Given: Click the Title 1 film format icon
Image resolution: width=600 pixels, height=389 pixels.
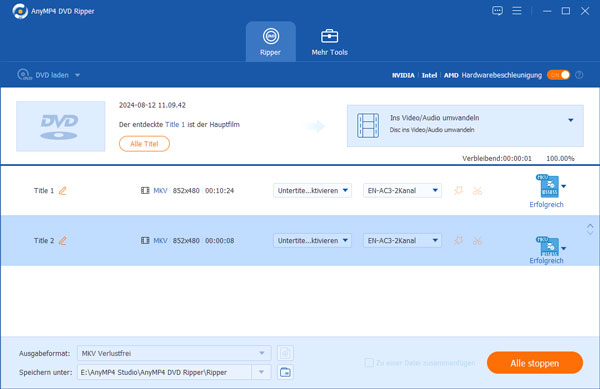Looking at the screenshot, I should coord(145,190).
